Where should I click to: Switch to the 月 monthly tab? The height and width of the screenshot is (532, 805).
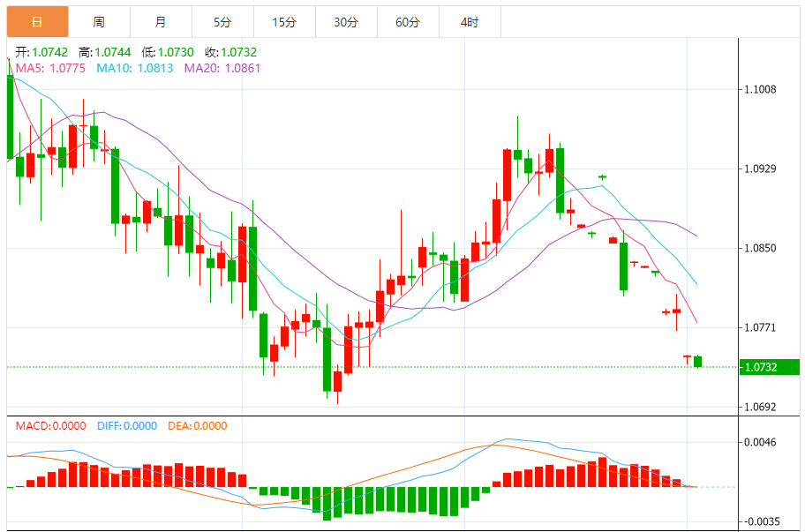161,22
